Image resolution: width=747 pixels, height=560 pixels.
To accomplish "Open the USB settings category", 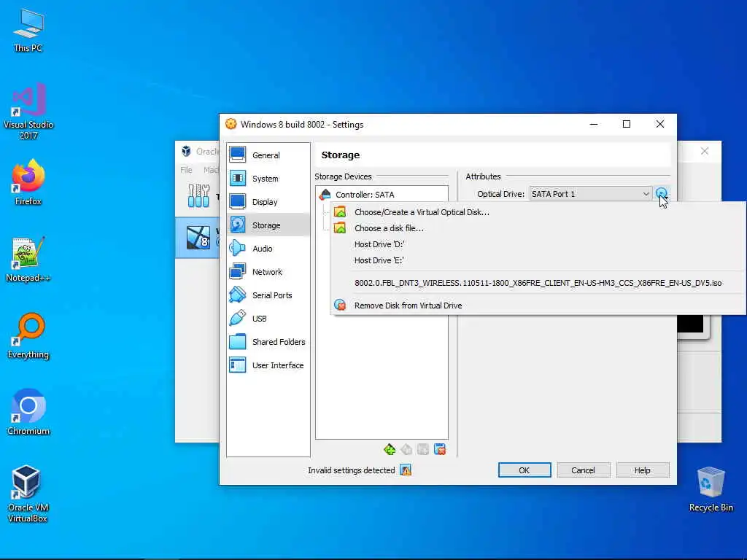I will click(x=268, y=319).
